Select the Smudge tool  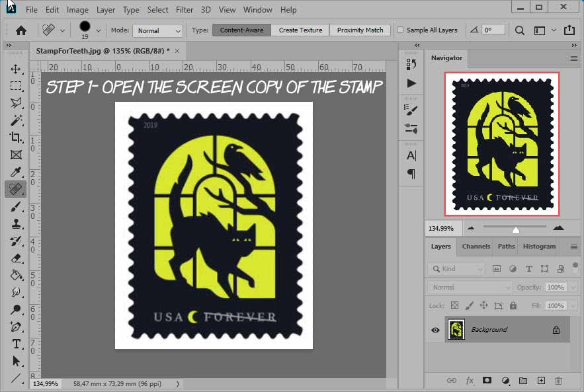coord(16,292)
